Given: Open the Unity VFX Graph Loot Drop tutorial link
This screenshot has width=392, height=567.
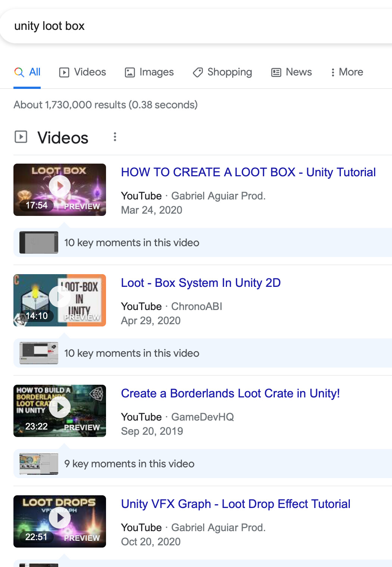Looking at the screenshot, I should [235, 504].
